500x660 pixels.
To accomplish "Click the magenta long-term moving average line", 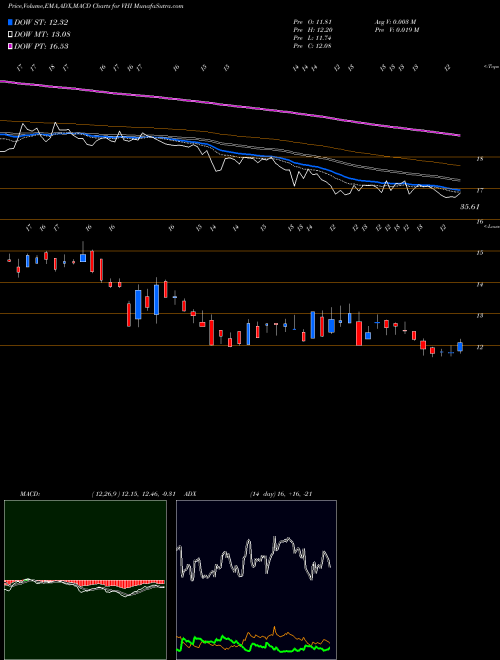I will (230, 104).
